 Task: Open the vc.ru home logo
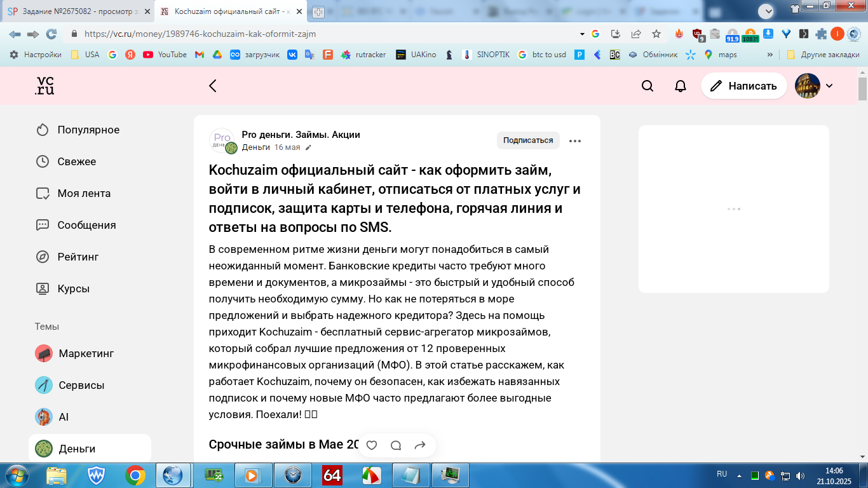44,86
